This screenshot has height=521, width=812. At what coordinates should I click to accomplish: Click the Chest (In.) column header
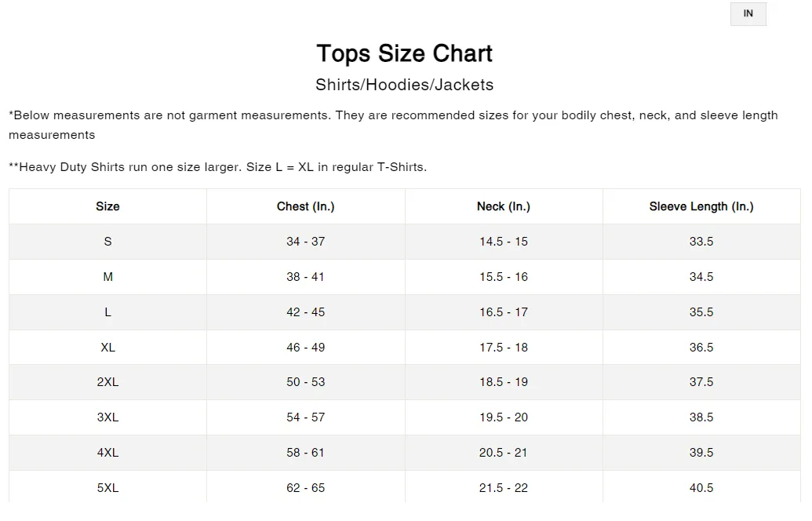tap(305, 206)
